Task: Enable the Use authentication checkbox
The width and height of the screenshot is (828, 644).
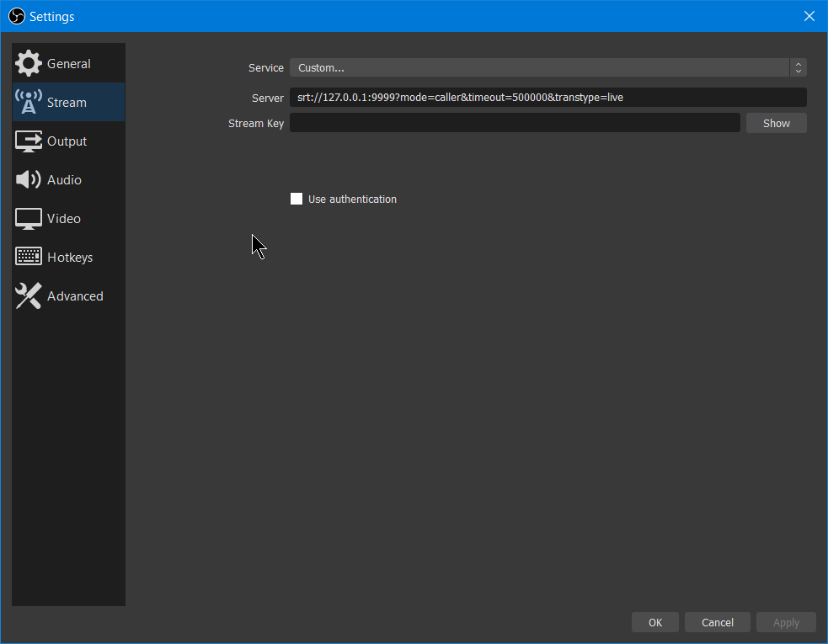Action: (296, 199)
